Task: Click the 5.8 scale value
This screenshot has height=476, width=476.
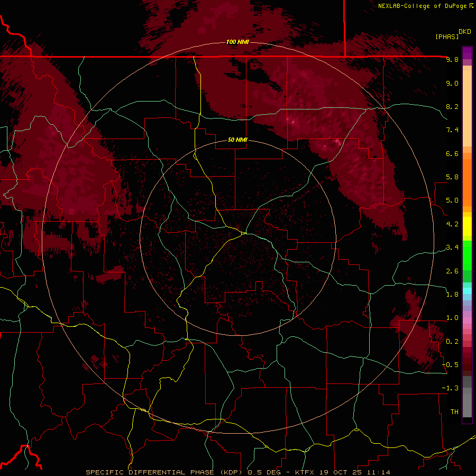Action: 452,177
